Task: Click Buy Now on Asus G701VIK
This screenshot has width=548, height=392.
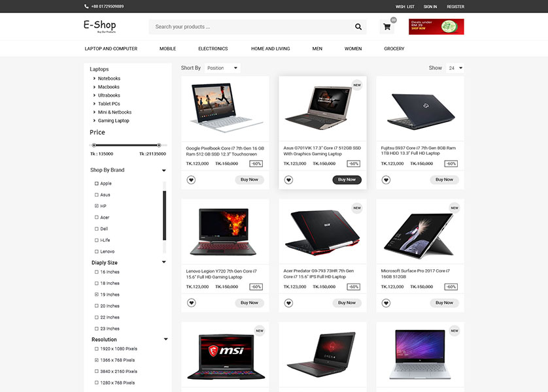Action: coord(347,180)
